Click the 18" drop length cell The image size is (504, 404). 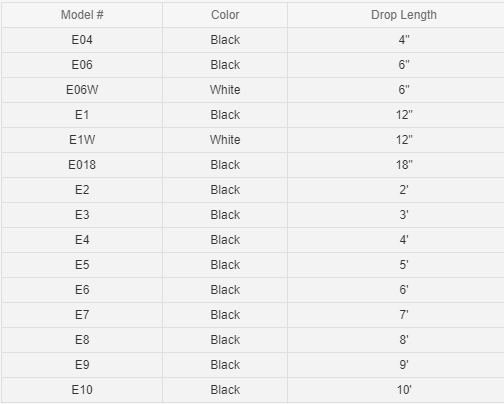pyautogui.click(x=396, y=165)
